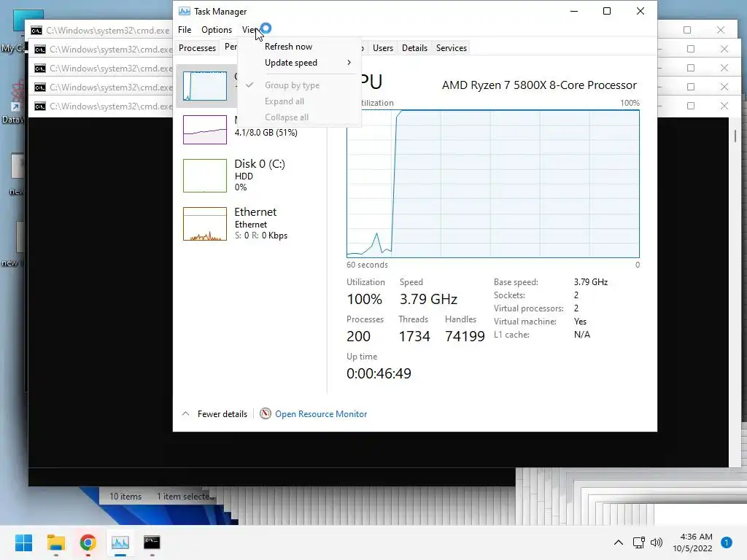This screenshot has width=747, height=560.
Task: Select the Ethernet thumbnail graph
Action: point(205,224)
